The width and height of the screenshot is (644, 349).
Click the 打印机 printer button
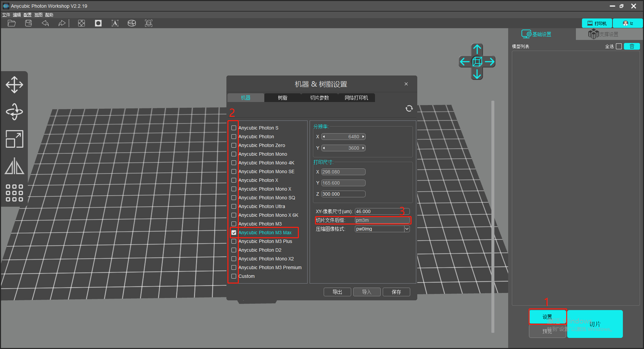[x=597, y=23]
